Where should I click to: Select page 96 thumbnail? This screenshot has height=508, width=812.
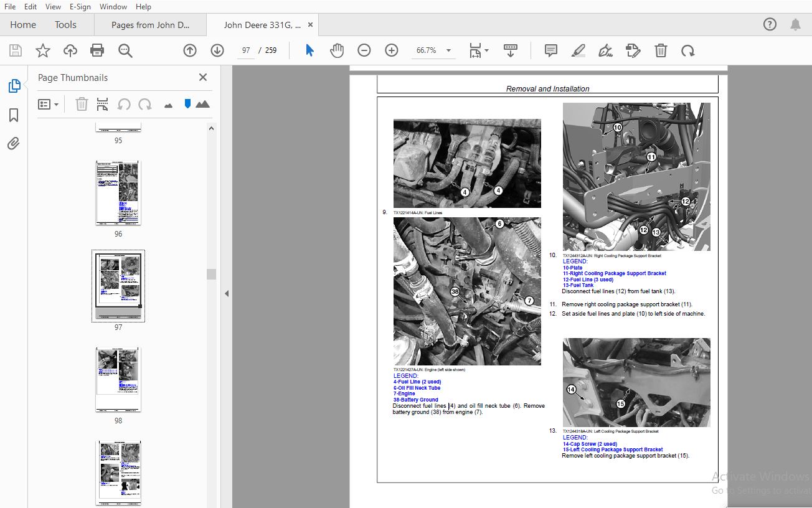pyautogui.click(x=118, y=192)
